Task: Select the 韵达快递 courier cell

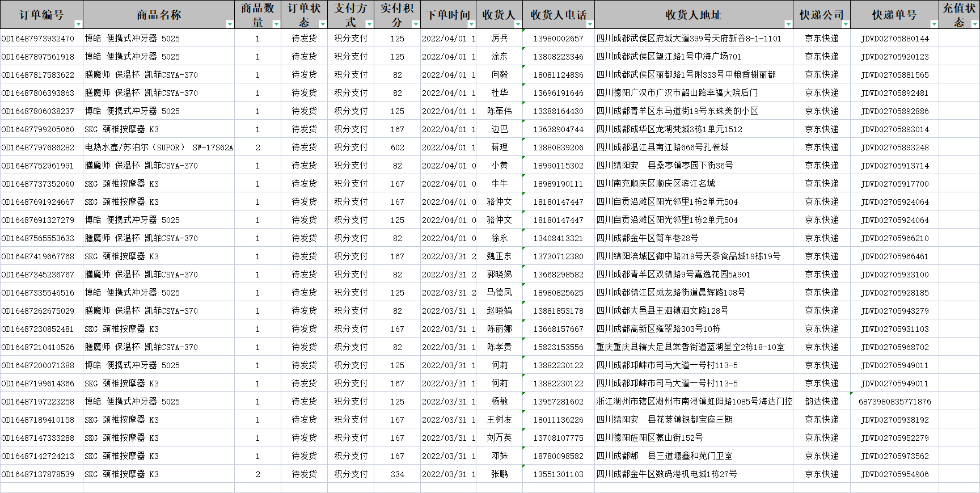Action: click(822, 402)
